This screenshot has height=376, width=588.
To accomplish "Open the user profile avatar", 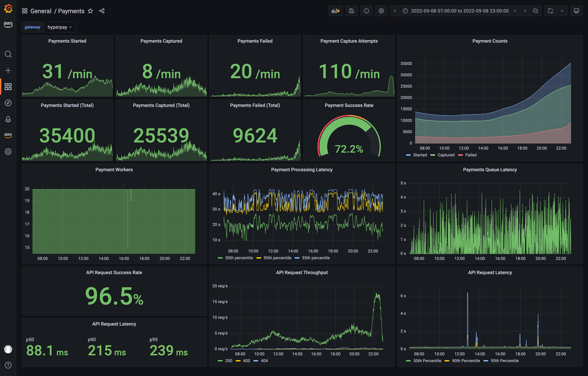I will [8, 349].
